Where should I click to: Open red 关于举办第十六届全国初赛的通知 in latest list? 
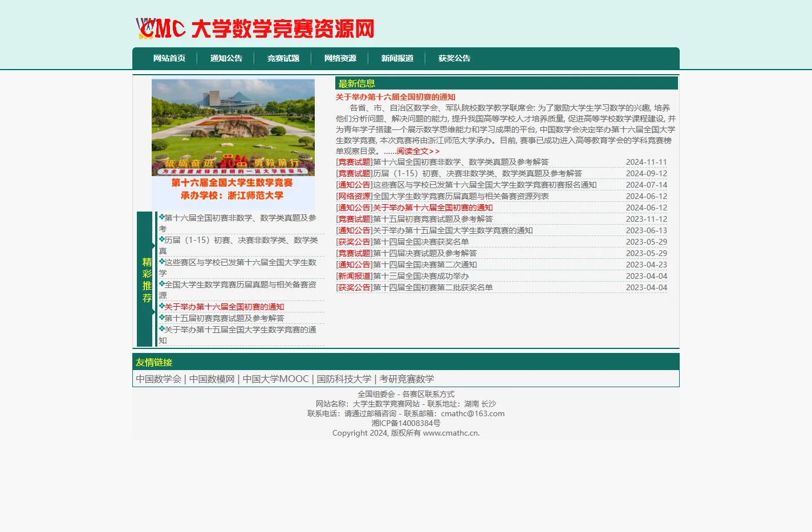tap(433, 208)
